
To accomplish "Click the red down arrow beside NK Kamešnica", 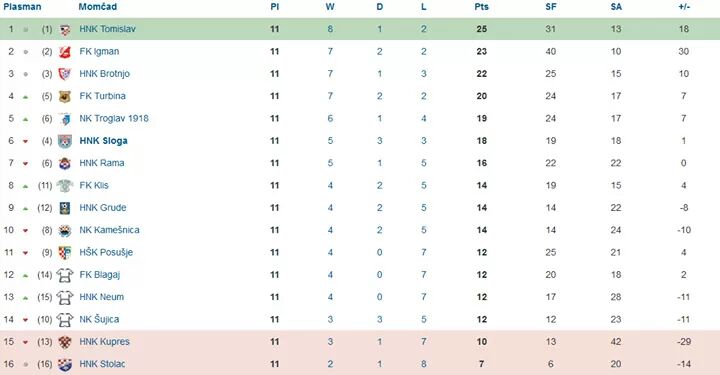I will 26,231.
